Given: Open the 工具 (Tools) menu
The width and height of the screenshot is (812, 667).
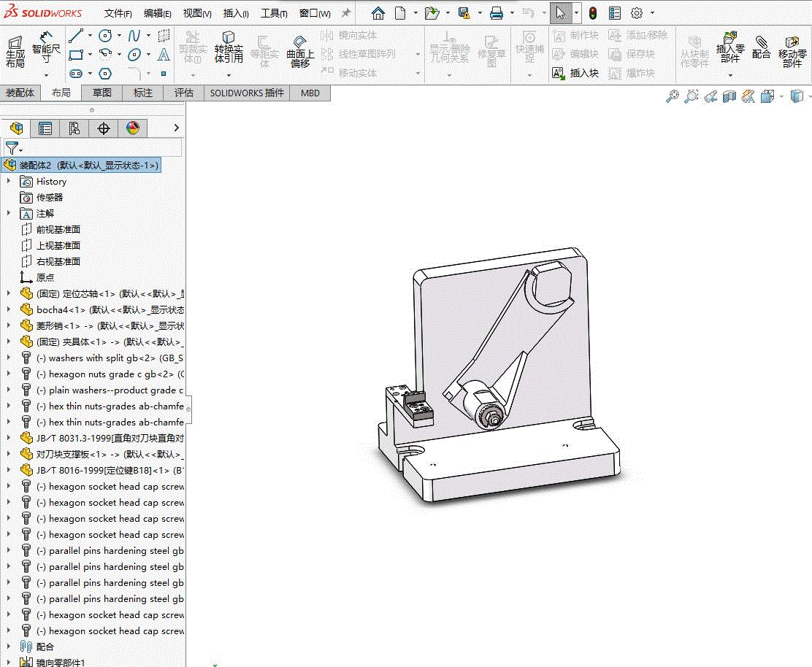Looking at the screenshot, I should 274,13.
